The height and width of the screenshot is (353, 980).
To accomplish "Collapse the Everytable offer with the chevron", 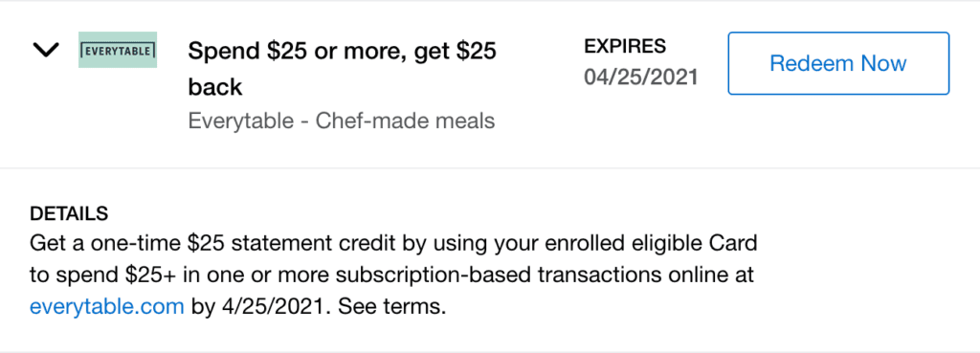I will pos(46,50).
